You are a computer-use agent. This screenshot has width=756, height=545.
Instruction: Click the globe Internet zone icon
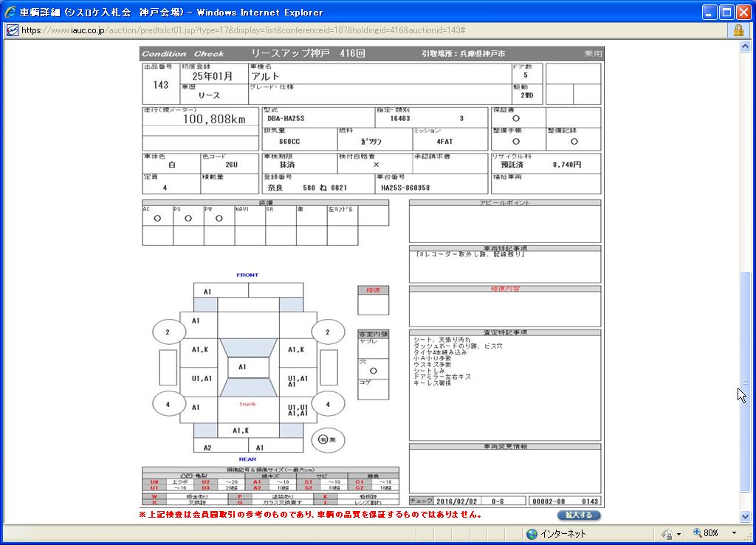tap(532, 533)
